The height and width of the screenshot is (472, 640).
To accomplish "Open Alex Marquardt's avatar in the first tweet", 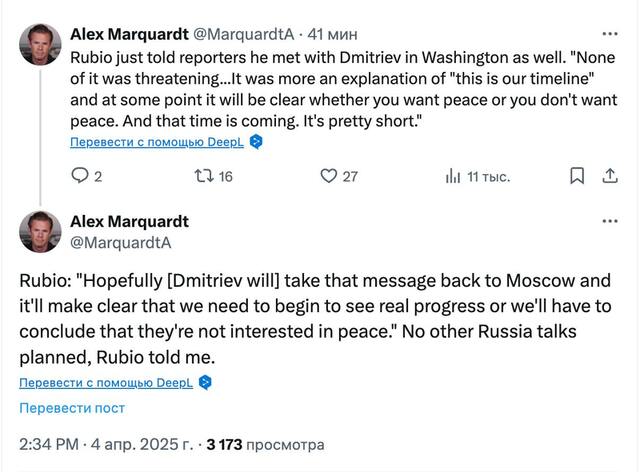I will (41, 45).
